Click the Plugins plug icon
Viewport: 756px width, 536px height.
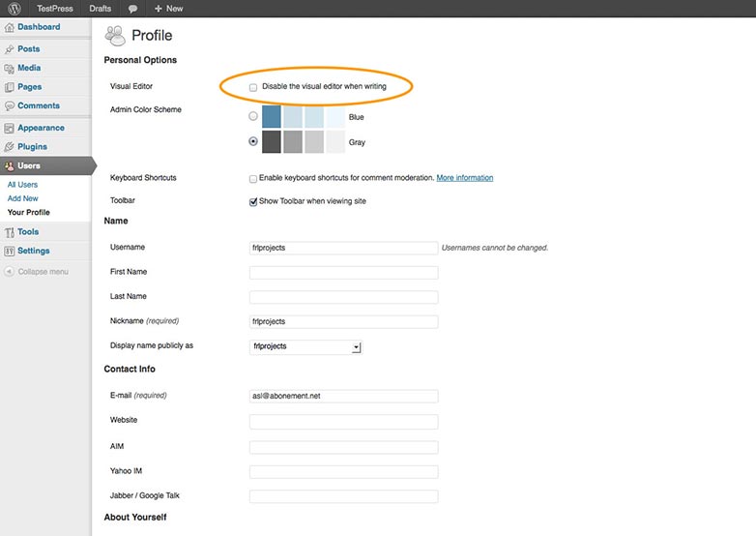pyautogui.click(x=9, y=147)
